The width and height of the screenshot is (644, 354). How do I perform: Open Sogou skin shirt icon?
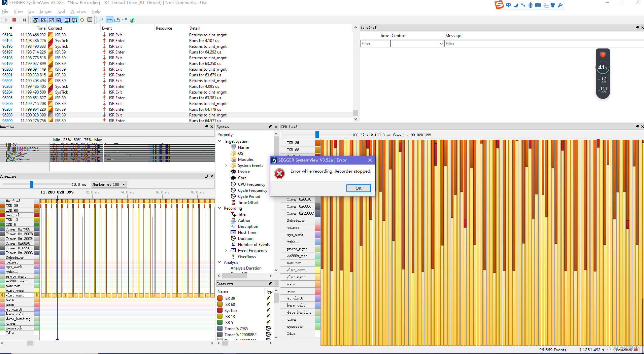(x=553, y=5)
